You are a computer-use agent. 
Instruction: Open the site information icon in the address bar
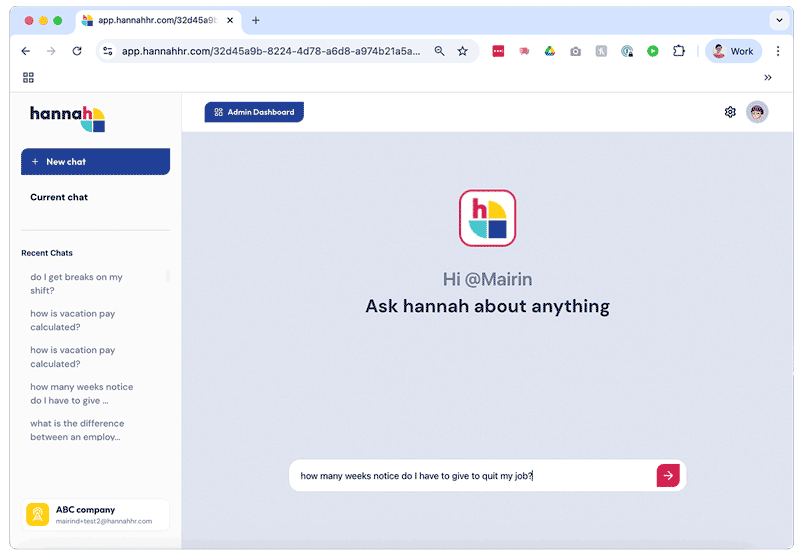[108, 51]
